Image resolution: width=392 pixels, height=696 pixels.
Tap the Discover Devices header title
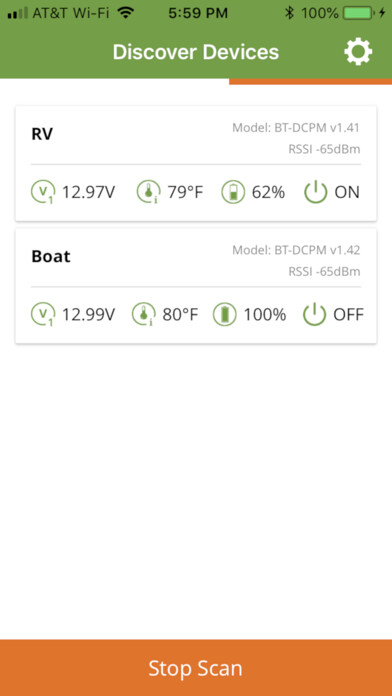coord(196,52)
